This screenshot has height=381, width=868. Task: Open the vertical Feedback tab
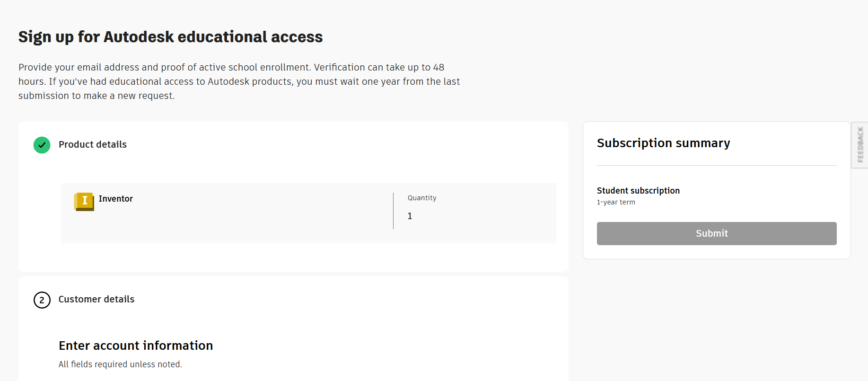(x=860, y=145)
